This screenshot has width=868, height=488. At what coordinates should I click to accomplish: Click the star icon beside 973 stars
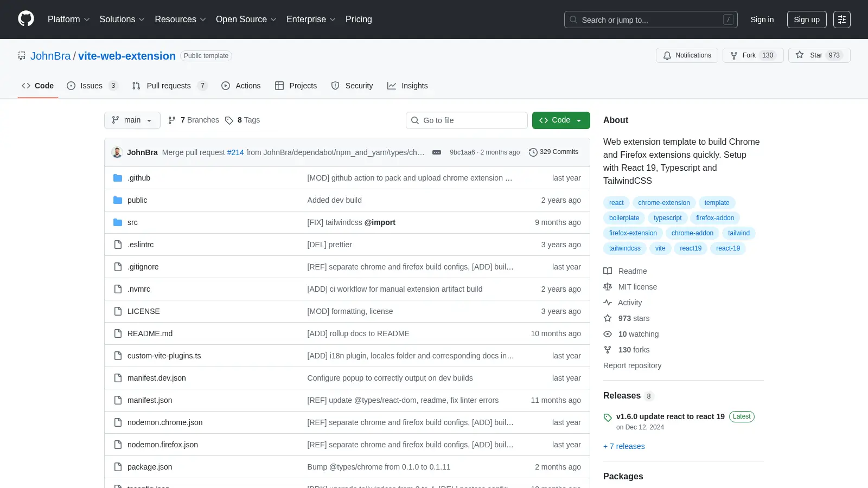click(x=608, y=318)
